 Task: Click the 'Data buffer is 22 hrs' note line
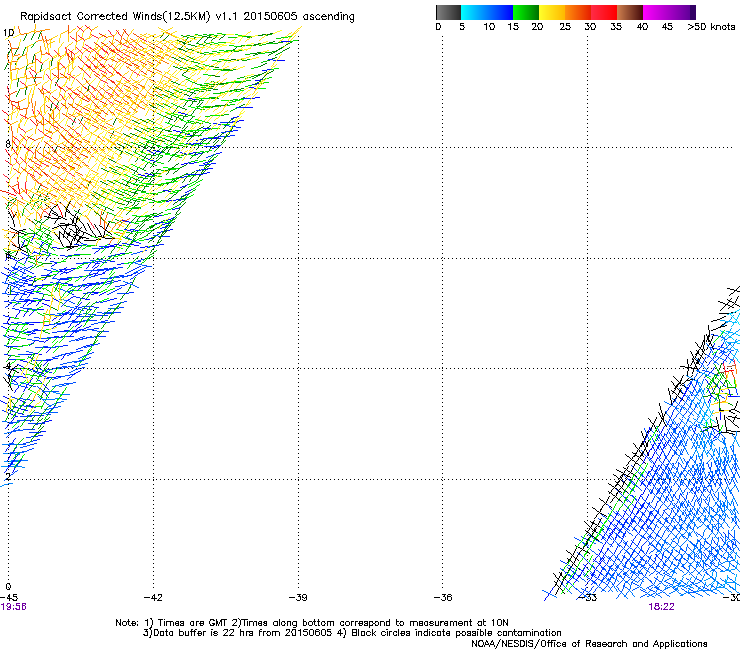[352, 633]
